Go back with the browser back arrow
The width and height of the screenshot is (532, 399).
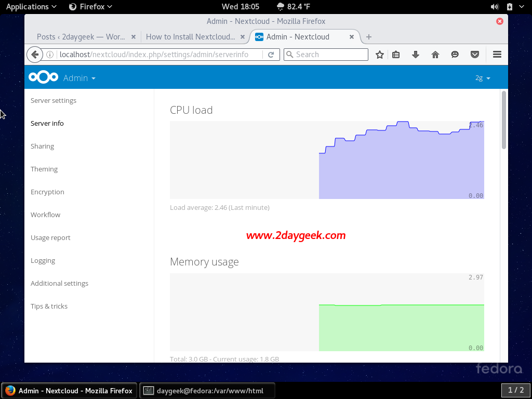(35, 55)
